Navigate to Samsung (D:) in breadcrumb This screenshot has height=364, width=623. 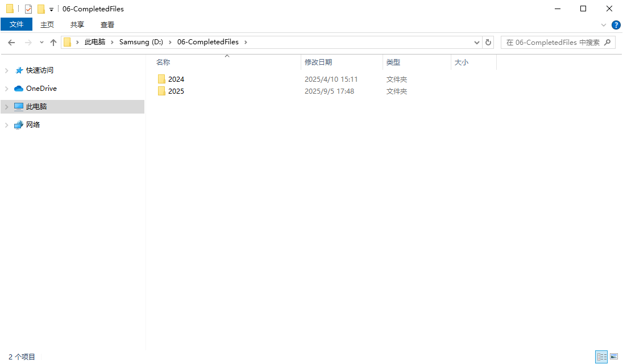(x=142, y=42)
